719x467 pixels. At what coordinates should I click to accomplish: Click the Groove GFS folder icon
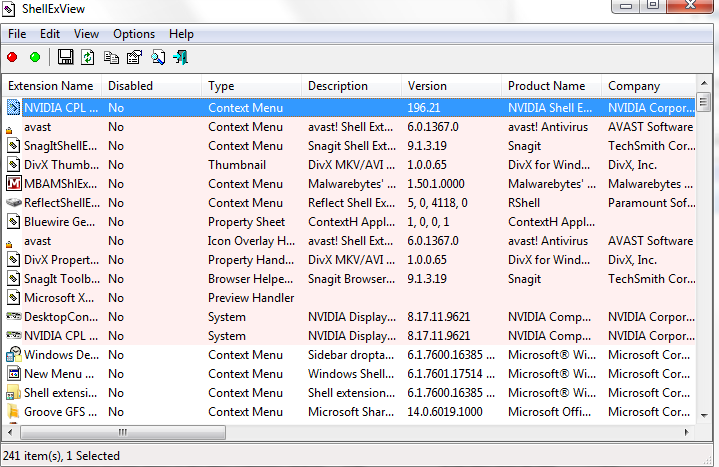(14, 411)
